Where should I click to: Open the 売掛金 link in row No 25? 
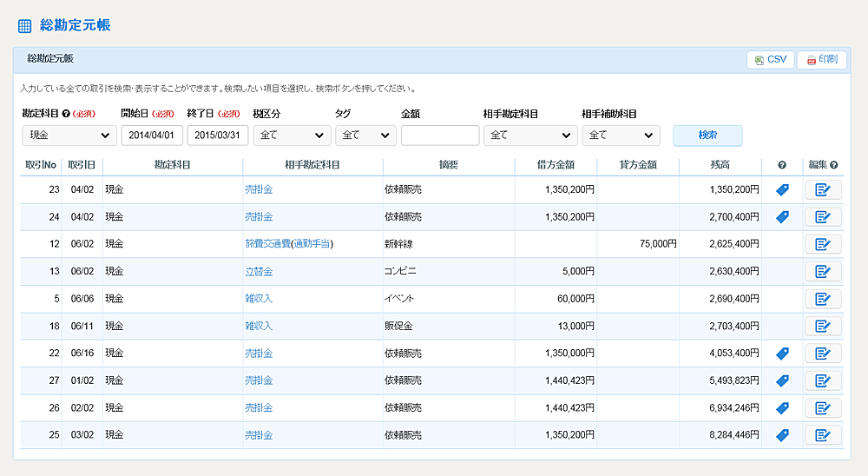(x=259, y=435)
